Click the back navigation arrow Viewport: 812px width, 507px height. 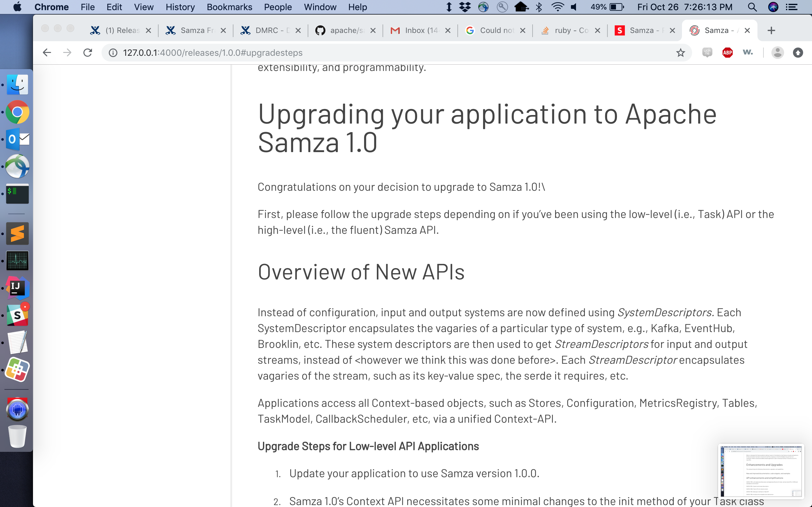[x=47, y=53]
